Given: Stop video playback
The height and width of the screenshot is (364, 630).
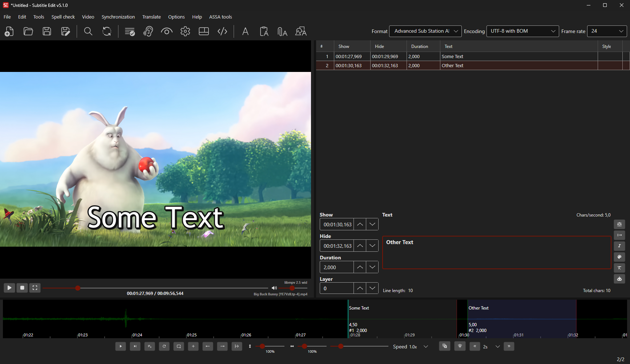Looking at the screenshot, I should point(22,288).
